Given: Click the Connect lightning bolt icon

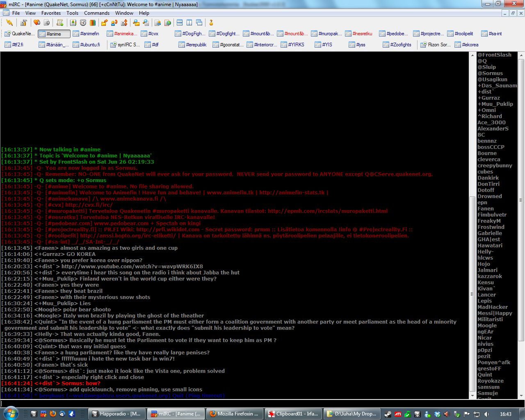Looking at the screenshot, I should pos(9,23).
